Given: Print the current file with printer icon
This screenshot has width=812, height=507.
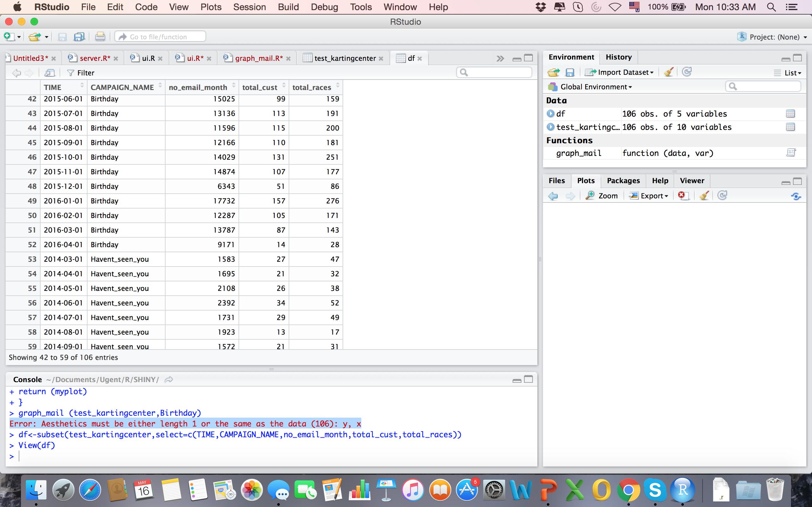Looking at the screenshot, I should (100, 36).
